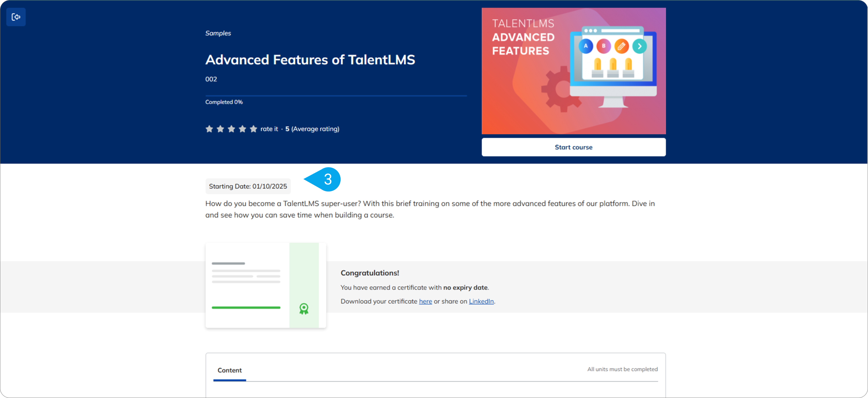This screenshot has height=398, width=868.
Task: Open the Advanced Features course thumbnail
Action: coord(573,71)
